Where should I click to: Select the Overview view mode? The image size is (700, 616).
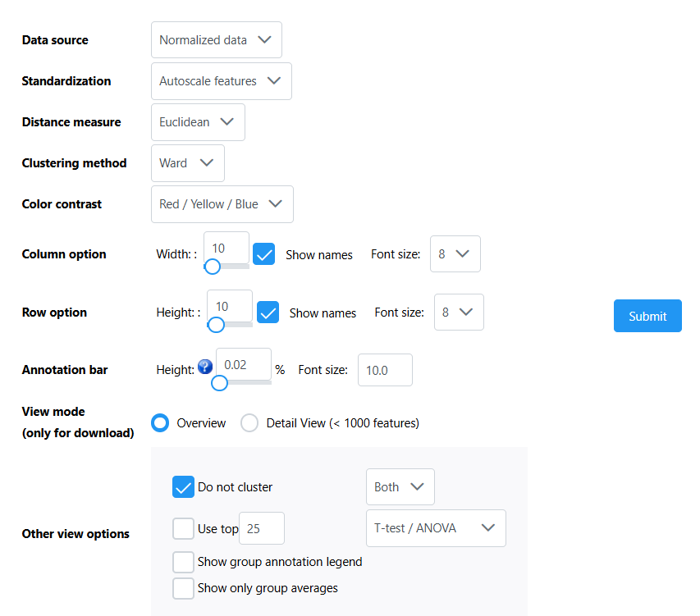point(161,423)
